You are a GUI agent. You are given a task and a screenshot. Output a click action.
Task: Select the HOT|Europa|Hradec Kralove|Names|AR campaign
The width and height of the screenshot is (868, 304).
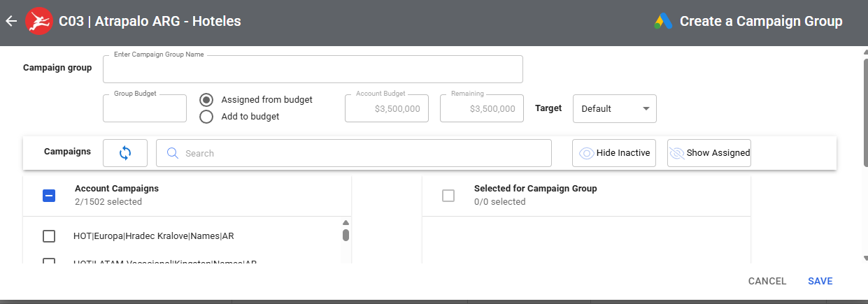coord(153,236)
